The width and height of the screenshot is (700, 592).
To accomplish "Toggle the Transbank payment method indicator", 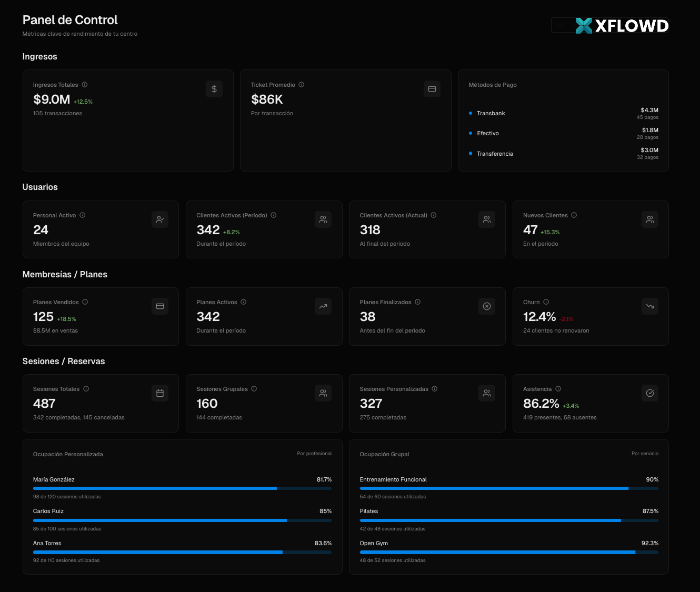I will pos(471,113).
